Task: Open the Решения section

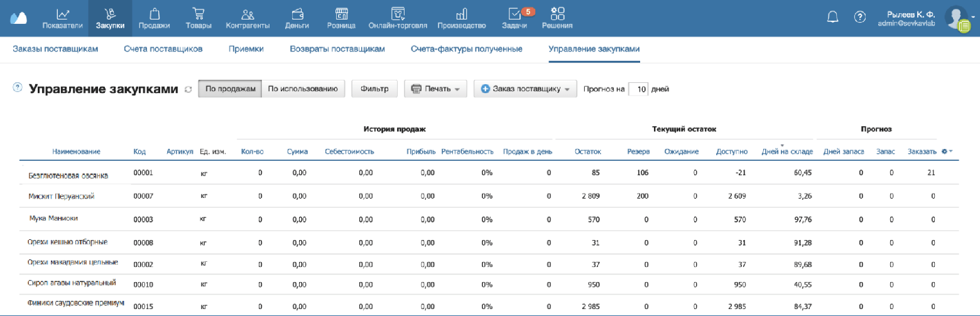Action: (557, 18)
